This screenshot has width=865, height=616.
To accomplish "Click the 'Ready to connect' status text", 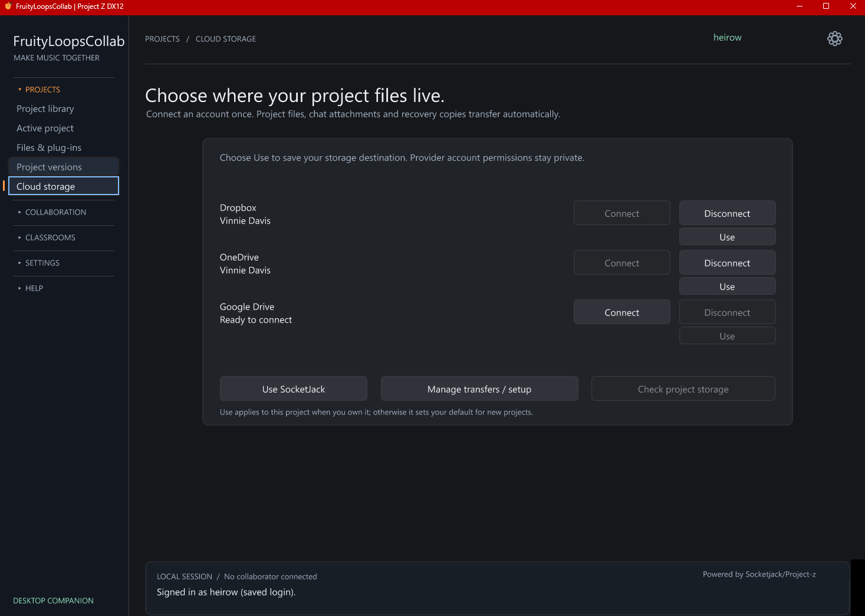I will point(256,320).
